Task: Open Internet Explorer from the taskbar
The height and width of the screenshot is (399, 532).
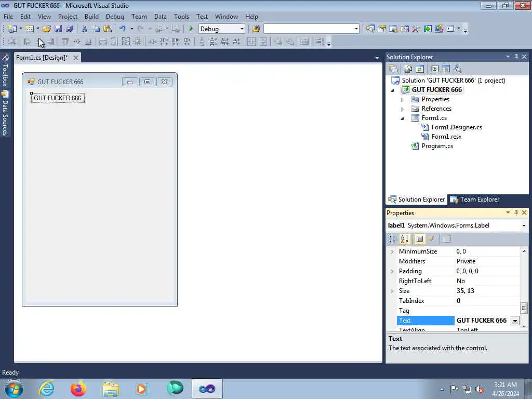Action: click(46, 389)
